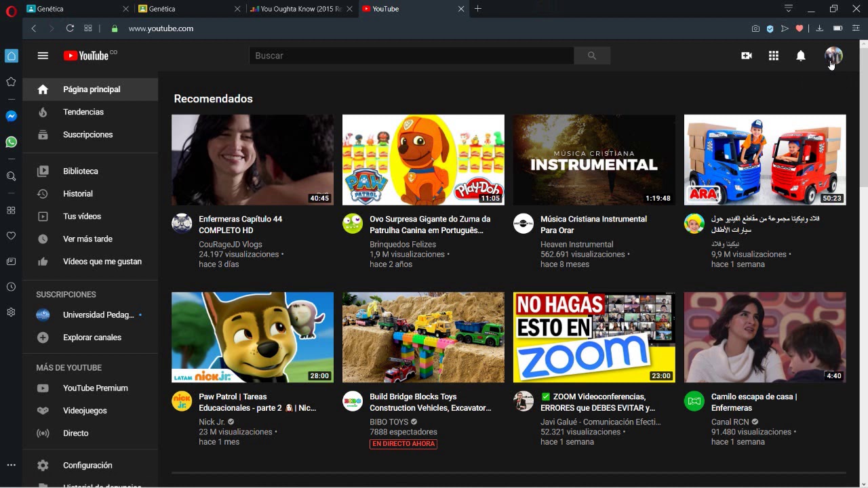The width and height of the screenshot is (868, 488).
Task: Open Vídeos que me gustan
Action: (90, 262)
